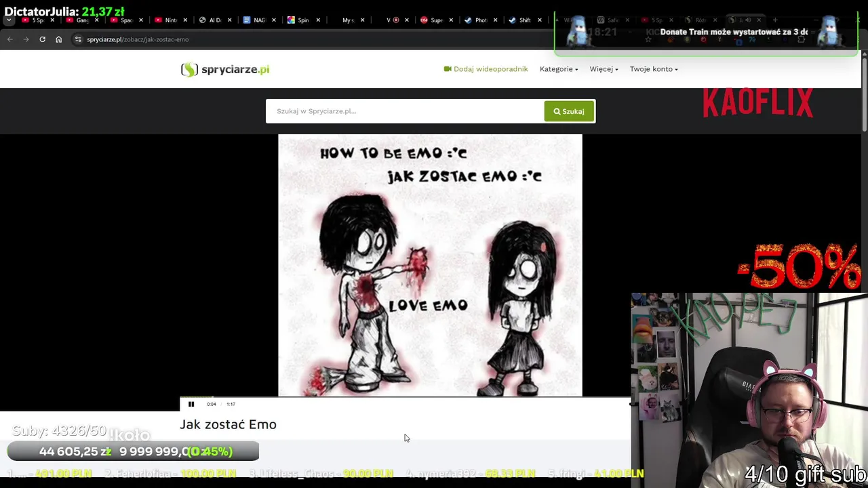Expand the 'Twoje konto' dropdown menu
This screenshot has height=488, width=868.
[654, 69]
